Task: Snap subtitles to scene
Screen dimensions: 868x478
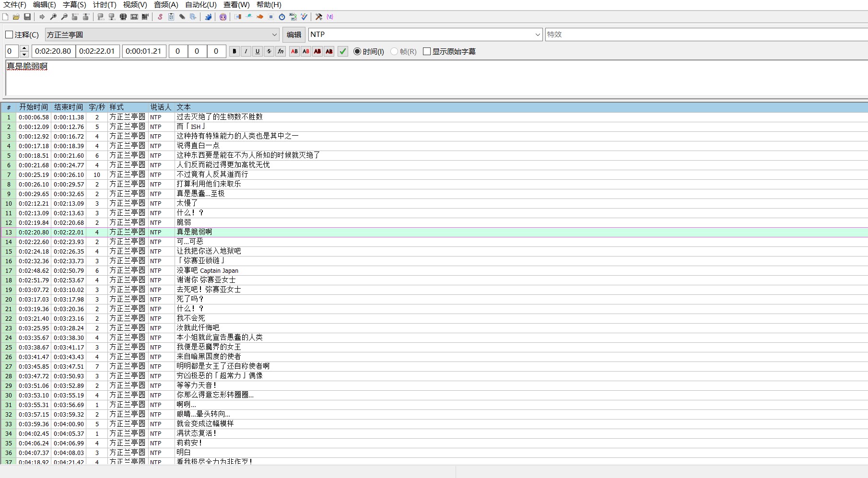Action: pyautogui.click(x=134, y=17)
